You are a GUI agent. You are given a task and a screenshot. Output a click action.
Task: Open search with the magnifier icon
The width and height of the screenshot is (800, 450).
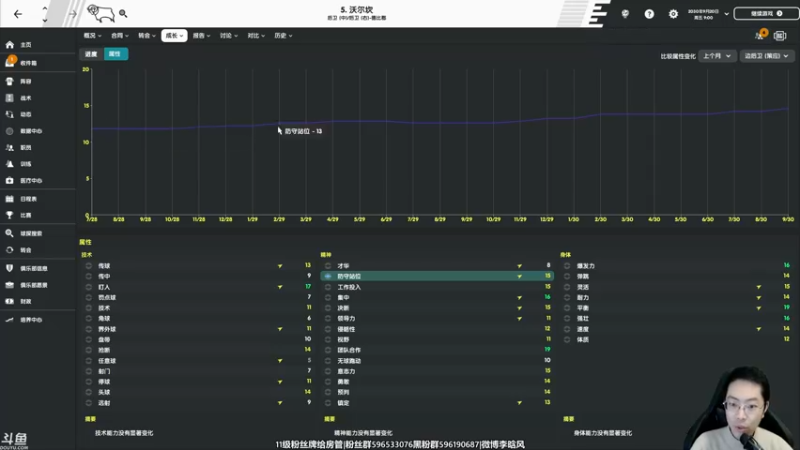(123, 14)
